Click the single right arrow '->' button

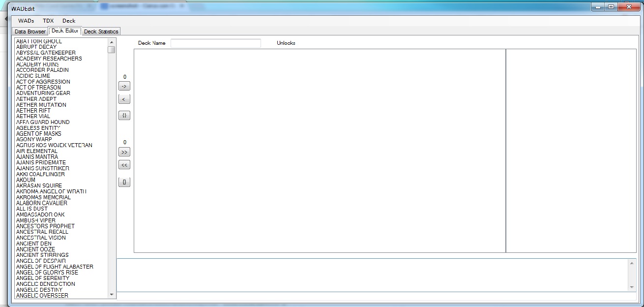pos(124,86)
